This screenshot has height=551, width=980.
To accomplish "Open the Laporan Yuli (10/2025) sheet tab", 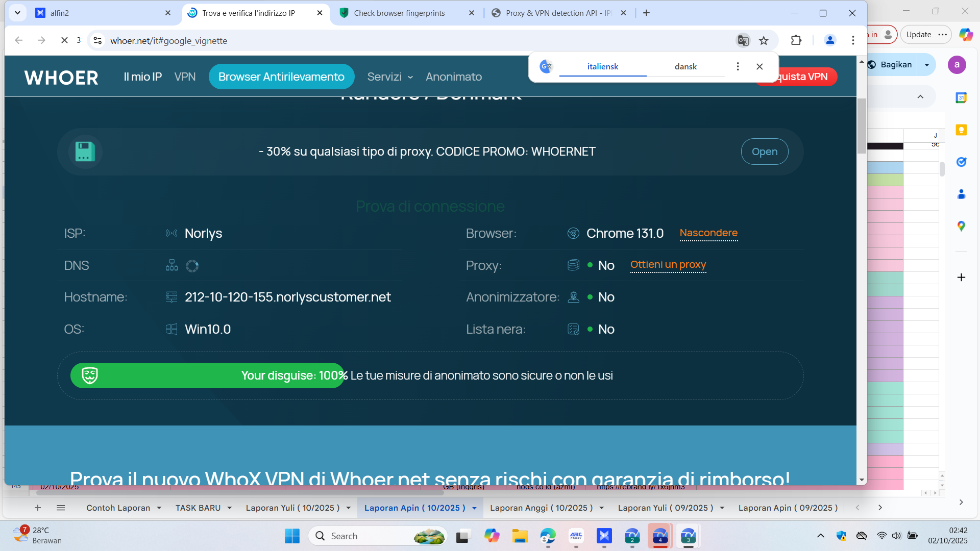I will tap(292, 508).
